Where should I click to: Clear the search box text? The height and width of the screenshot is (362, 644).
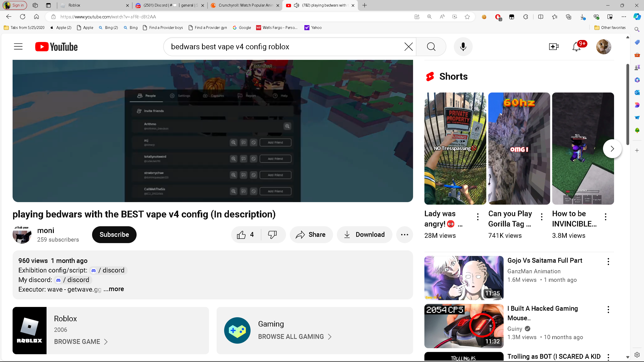pyautogui.click(x=408, y=47)
